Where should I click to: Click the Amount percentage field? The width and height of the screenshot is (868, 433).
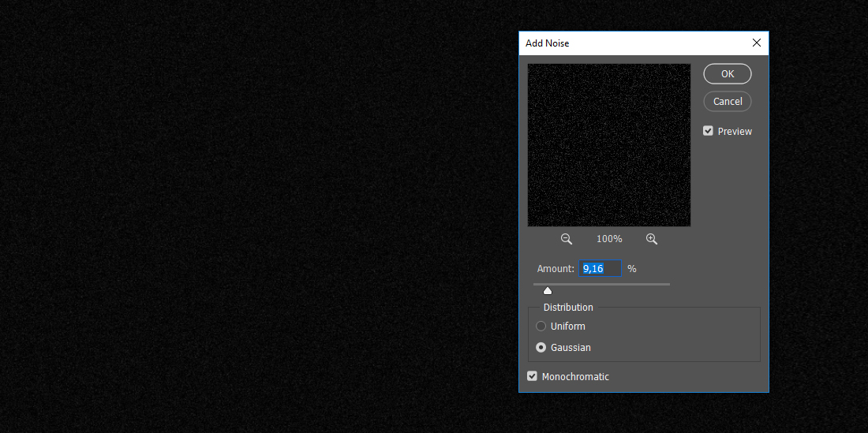600,269
